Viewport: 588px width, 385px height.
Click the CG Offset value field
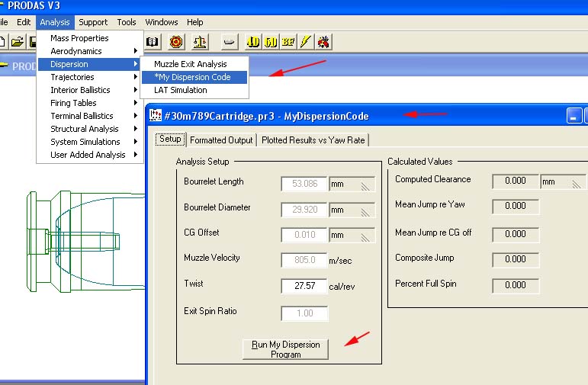[304, 235]
